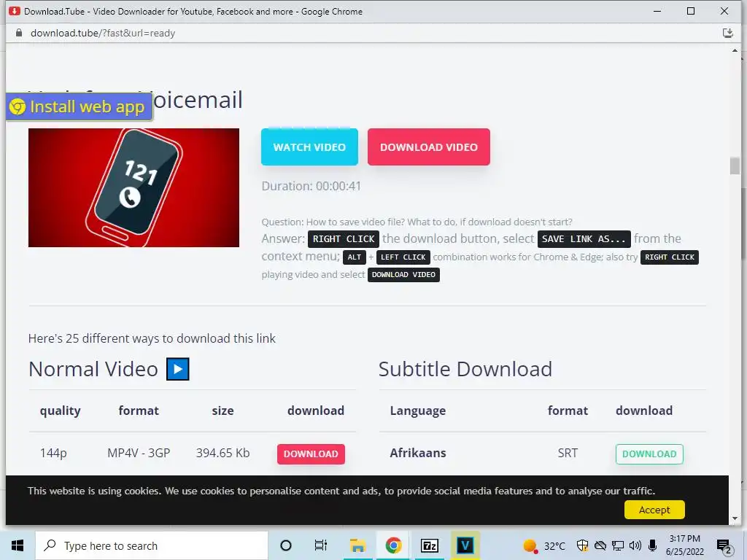Switch to Google Chrome taskbar icon
Image resolution: width=747 pixels, height=560 pixels.
coord(393,545)
